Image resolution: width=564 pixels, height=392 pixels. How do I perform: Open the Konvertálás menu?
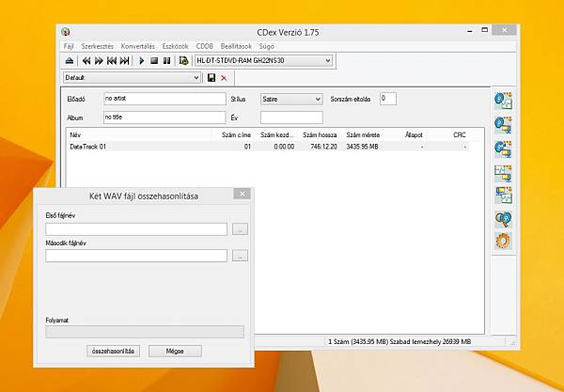pyautogui.click(x=138, y=46)
